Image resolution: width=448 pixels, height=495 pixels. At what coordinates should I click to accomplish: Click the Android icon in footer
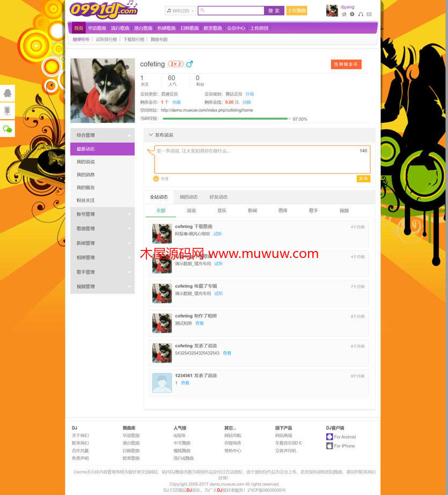329,437
